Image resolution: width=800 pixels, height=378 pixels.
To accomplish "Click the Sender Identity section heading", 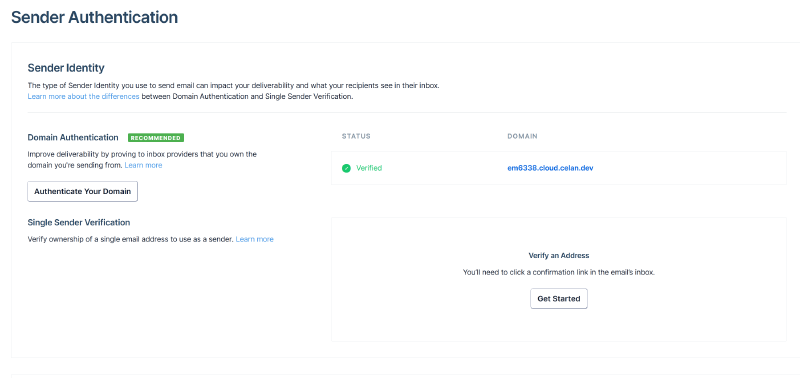I will (x=66, y=68).
